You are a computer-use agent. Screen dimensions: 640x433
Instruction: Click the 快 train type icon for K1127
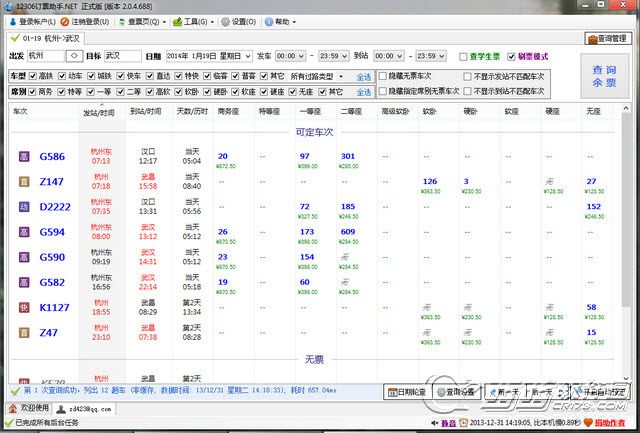pyautogui.click(x=24, y=307)
